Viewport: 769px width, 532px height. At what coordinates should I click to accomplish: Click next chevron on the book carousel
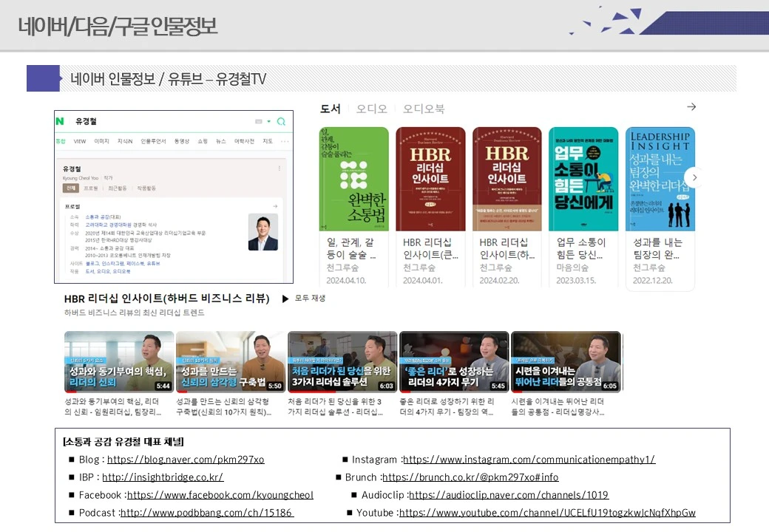(x=694, y=177)
